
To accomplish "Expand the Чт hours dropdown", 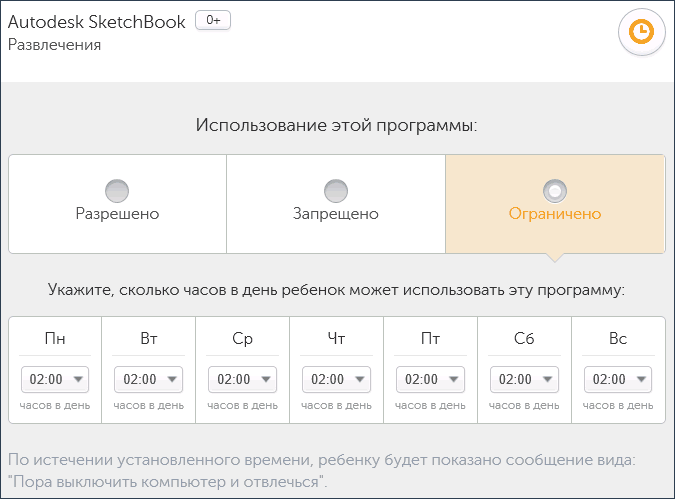I will pyautogui.click(x=337, y=379).
